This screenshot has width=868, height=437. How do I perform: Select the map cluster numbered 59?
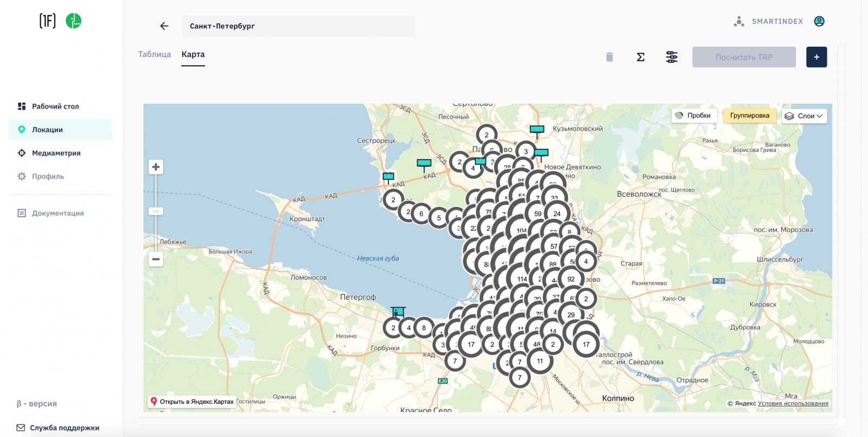tap(538, 214)
